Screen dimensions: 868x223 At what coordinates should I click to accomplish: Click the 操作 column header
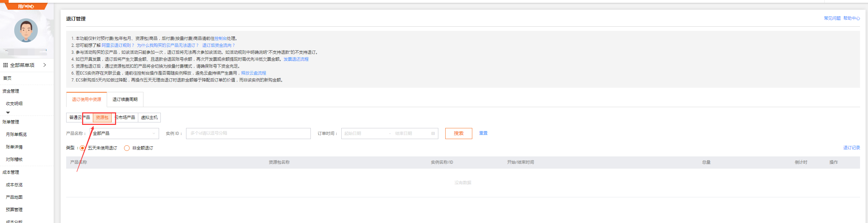(x=833, y=162)
